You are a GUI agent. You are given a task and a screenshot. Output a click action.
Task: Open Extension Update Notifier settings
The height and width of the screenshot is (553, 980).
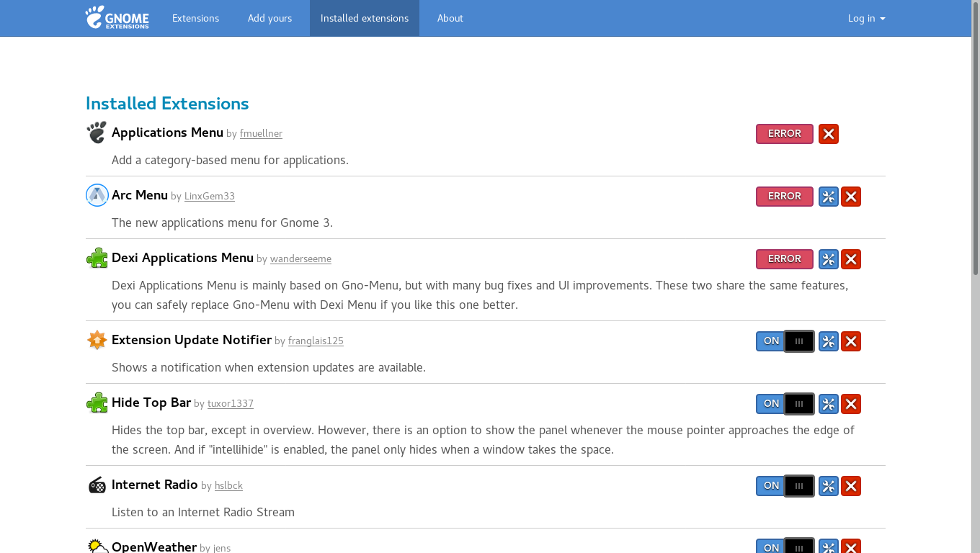click(x=829, y=341)
